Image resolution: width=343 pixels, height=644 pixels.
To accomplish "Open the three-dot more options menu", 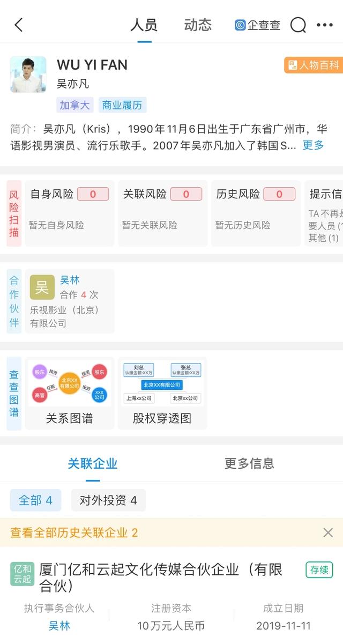I will pos(325,25).
